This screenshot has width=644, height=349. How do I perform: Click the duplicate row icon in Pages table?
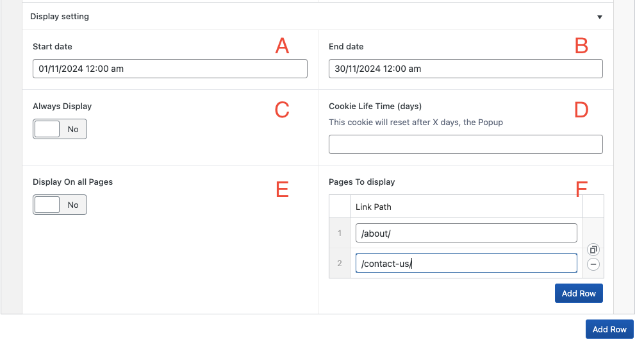tap(593, 250)
